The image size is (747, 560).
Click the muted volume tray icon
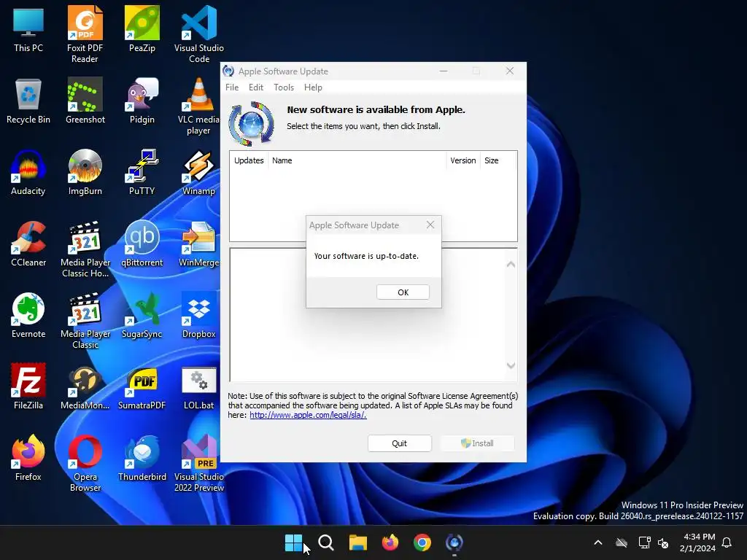click(x=663, y=542)
